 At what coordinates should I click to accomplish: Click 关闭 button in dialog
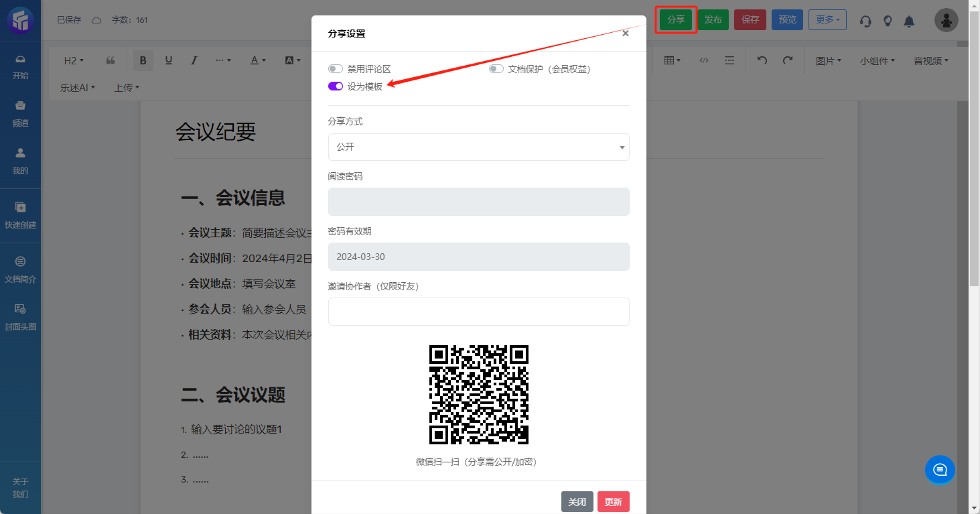point(577,502)
